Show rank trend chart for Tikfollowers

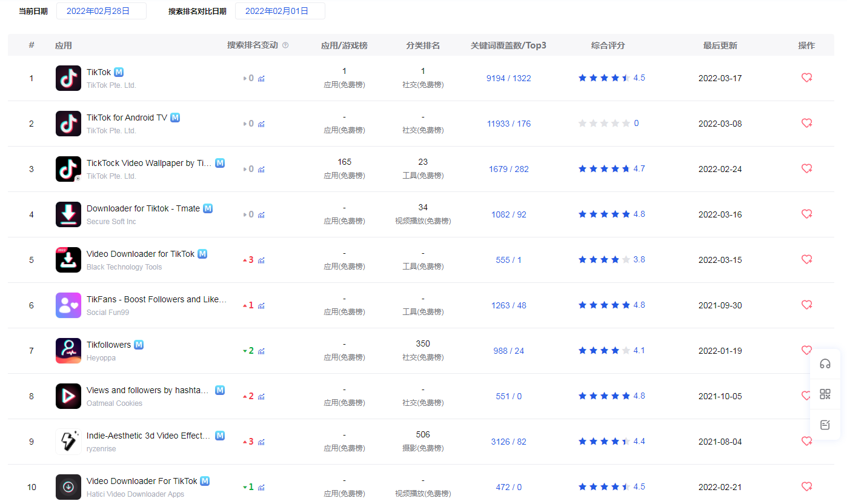point(261,351)
